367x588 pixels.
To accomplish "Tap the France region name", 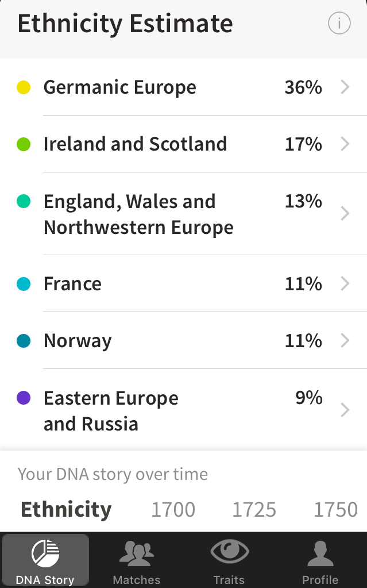I will tap(72, 284).
